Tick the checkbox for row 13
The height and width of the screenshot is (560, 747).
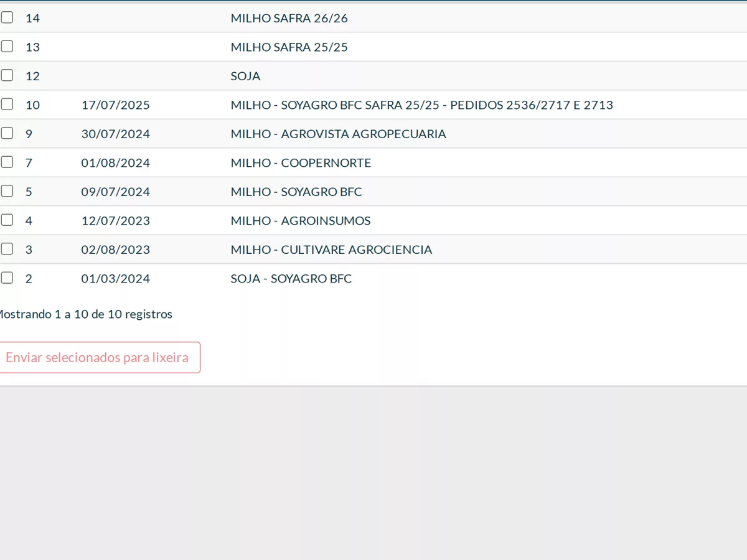click(7, 46)
